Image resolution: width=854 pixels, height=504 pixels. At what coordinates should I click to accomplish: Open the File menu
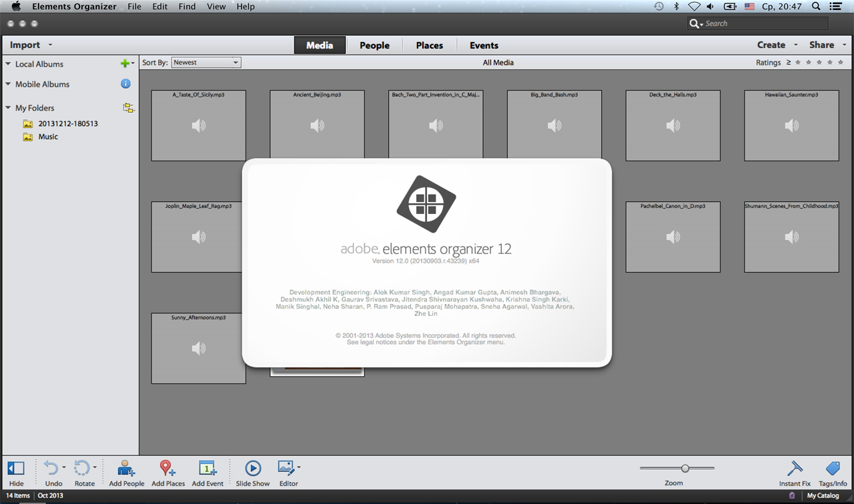click(x=134, y=6)
